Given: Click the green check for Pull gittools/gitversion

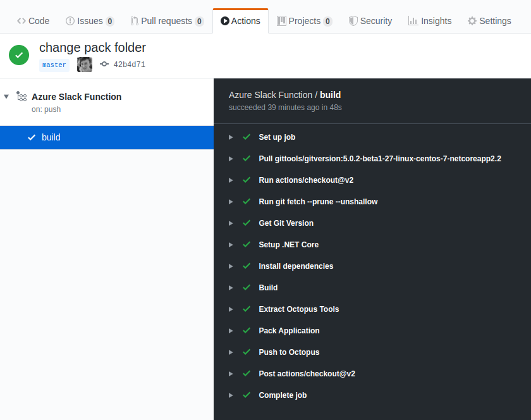Looking at the screenshot, I should [x=247, y=158].
